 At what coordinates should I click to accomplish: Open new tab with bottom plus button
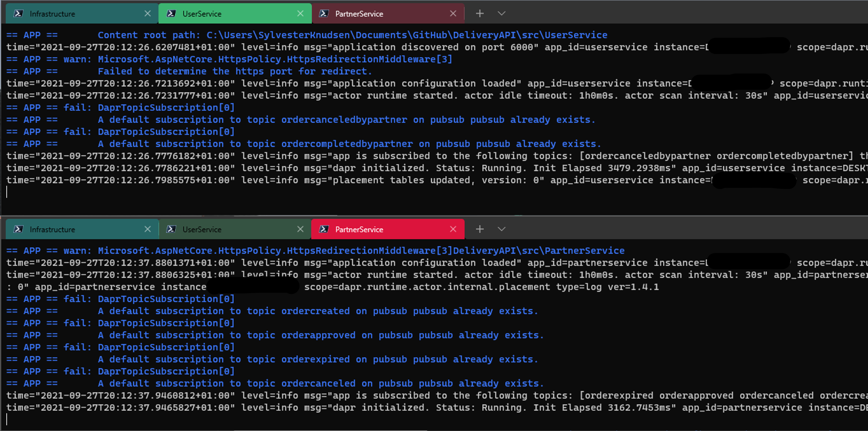480,229
